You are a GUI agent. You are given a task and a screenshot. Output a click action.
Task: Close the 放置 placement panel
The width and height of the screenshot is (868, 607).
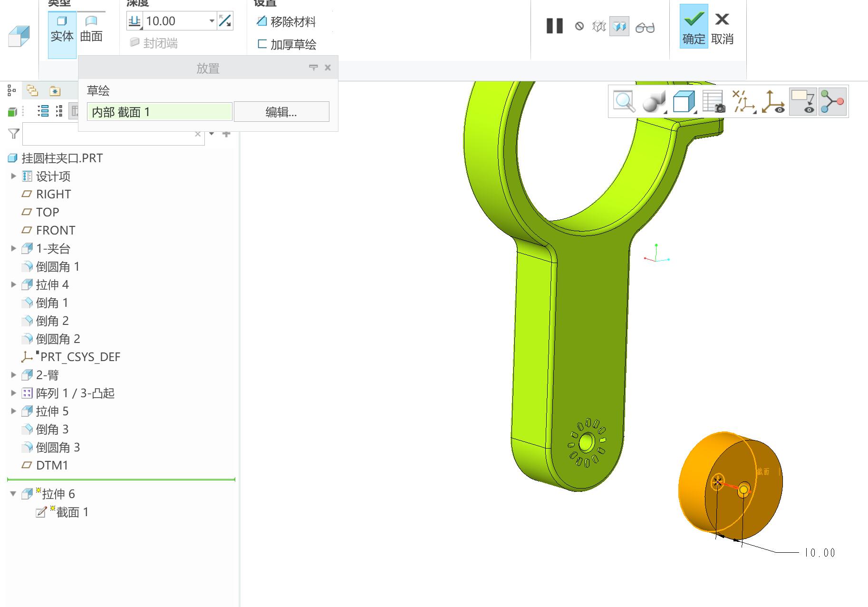[x=328, y=68]
